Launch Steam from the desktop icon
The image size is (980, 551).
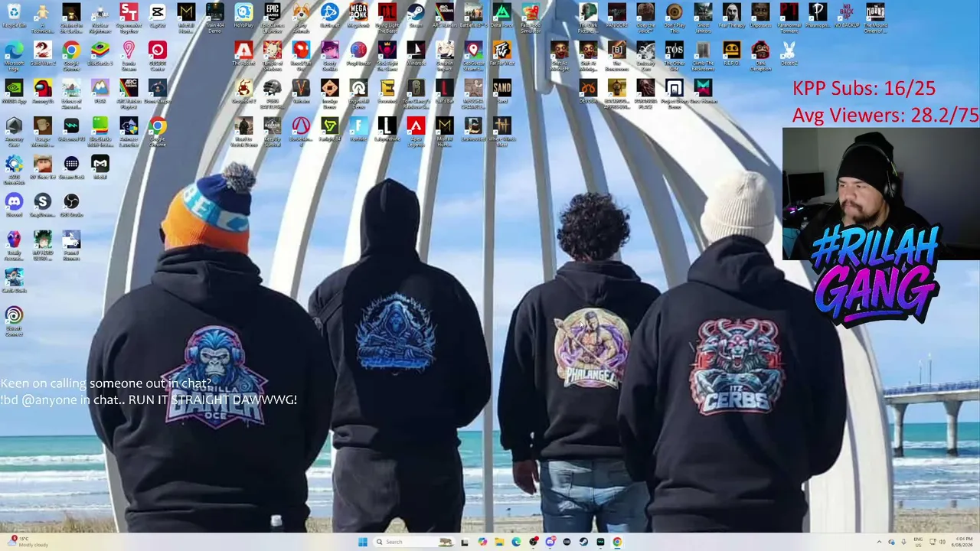click(x=416, y=15)
